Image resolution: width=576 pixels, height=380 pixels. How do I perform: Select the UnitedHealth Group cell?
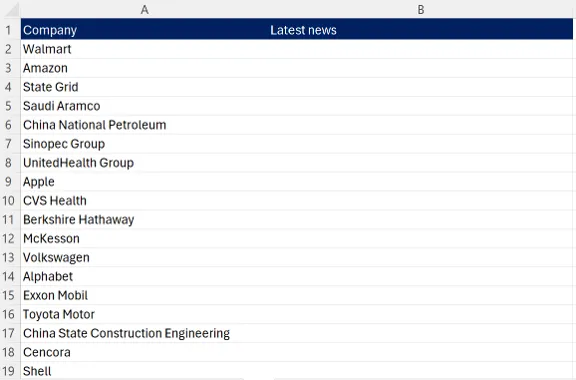(145, 163)
